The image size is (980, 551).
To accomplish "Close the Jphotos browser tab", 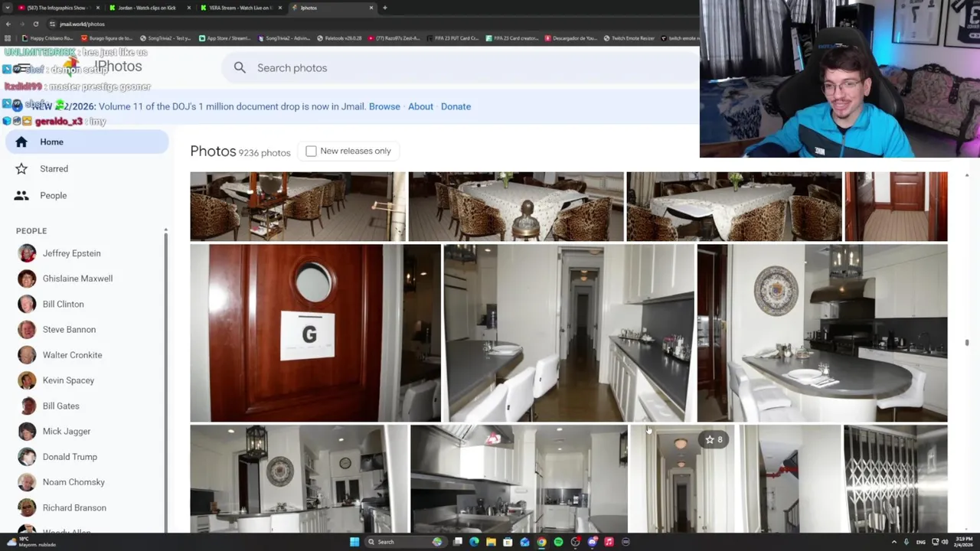I will [x=371, y=8].
